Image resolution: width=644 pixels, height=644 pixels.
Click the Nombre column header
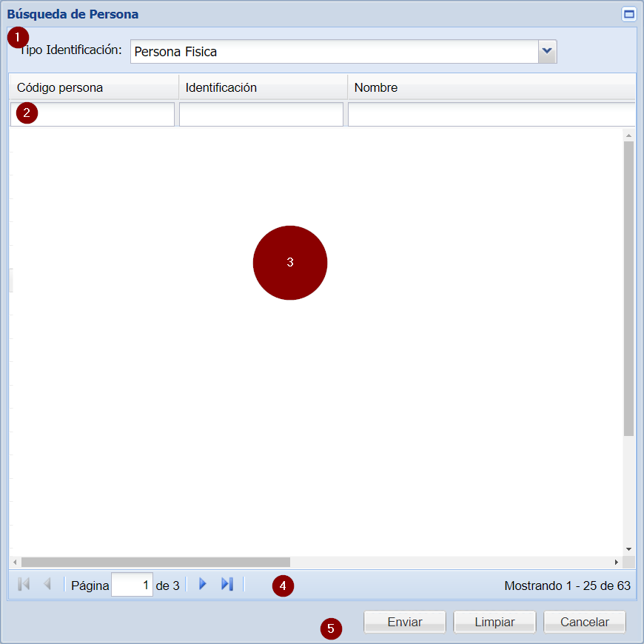492,87
